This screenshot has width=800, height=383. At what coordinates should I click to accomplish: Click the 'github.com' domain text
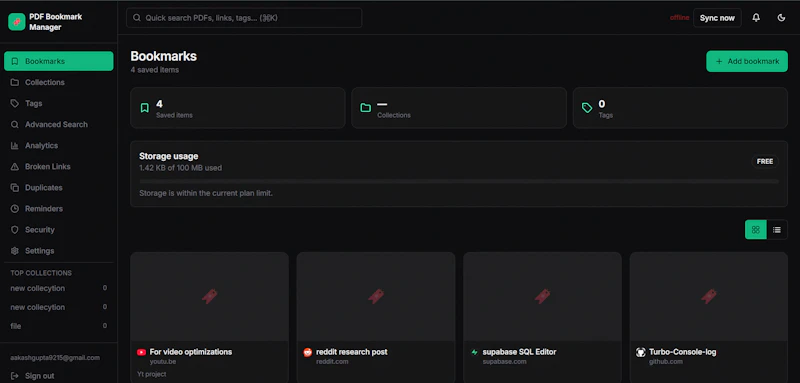click(666, 362)
